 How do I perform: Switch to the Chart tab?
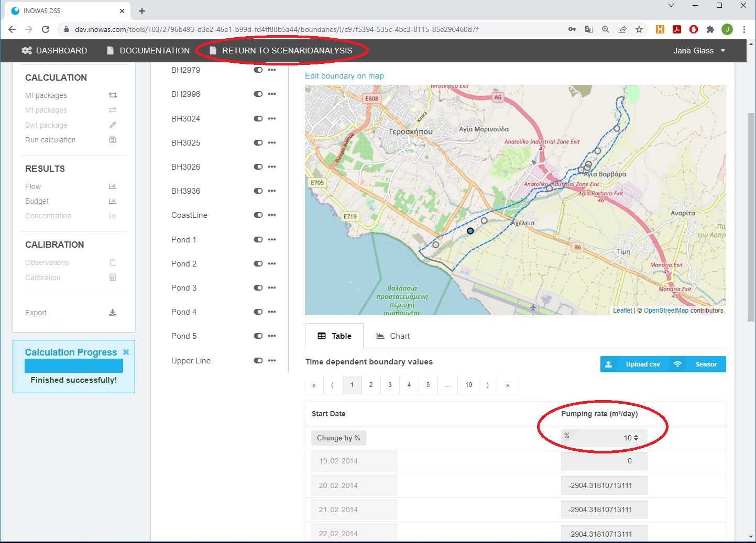tap(393, 336)
